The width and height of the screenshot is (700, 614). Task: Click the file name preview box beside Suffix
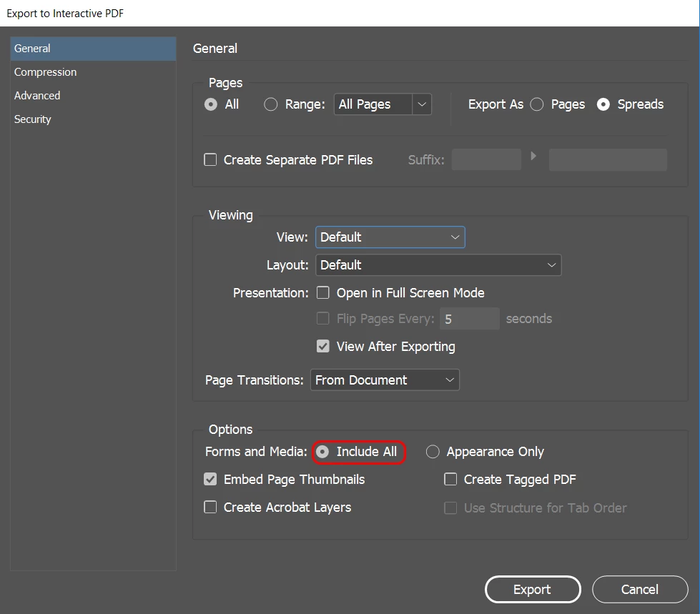tap(608, 159)
